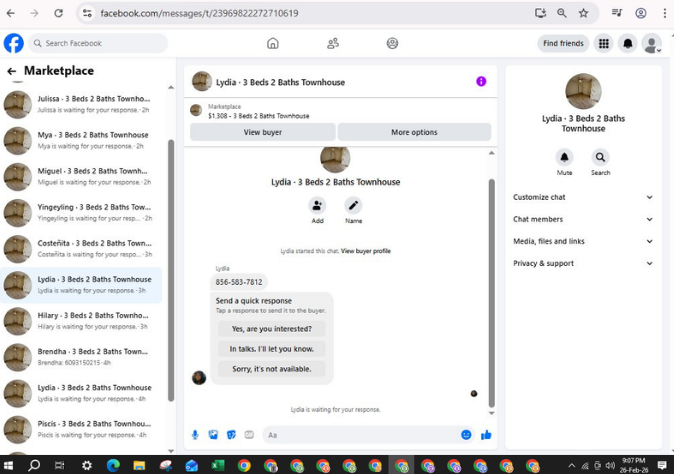Edit chat name with the Name pencil icon
674x474 pixels.
pyautogui.click(x=353, y=205)
